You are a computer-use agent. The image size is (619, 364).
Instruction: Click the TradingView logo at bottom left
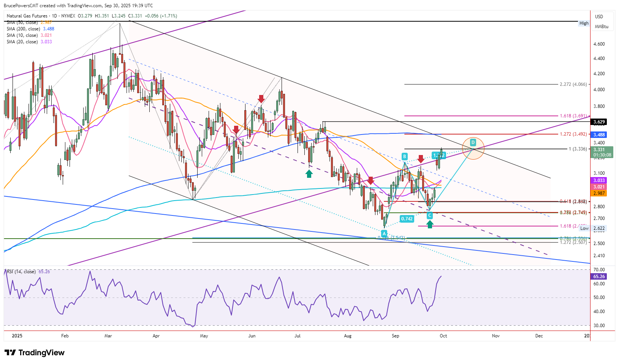pos(34,353)
